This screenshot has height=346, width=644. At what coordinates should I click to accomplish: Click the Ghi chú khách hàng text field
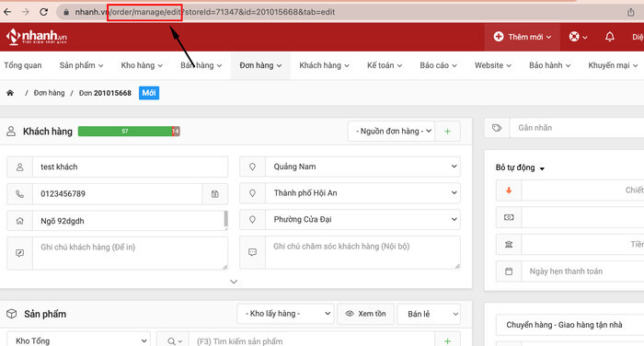pyautogui.click(x=130, y=253)
